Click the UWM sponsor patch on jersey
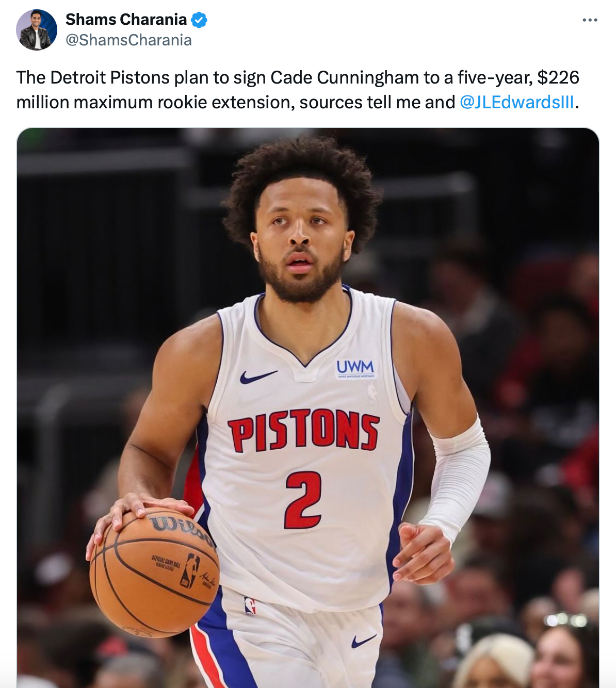This screenshot has height=688, width=616. click(x=355, y=368)
